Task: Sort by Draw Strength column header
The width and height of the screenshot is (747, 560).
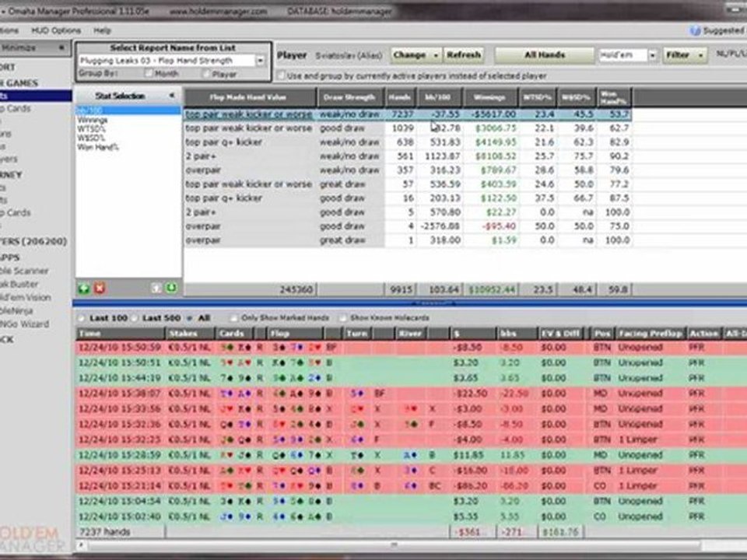Action: tap(349, 98)
